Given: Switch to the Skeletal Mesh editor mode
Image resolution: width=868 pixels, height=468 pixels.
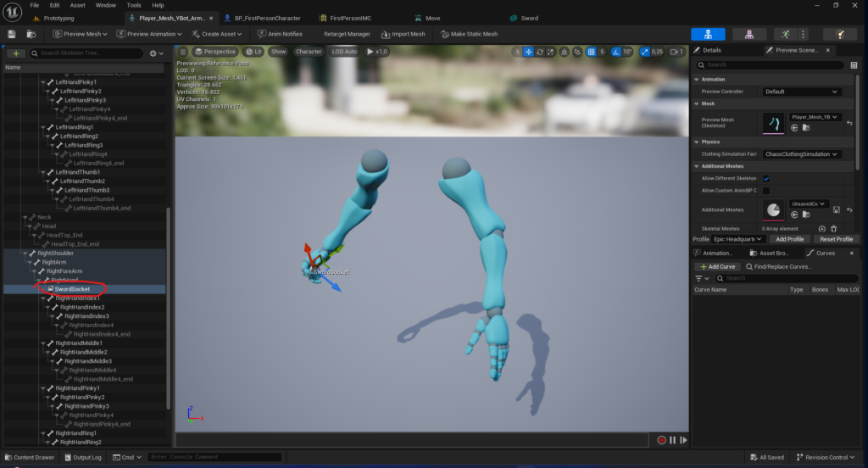Looking at the screenshot, I should (749, 34).
